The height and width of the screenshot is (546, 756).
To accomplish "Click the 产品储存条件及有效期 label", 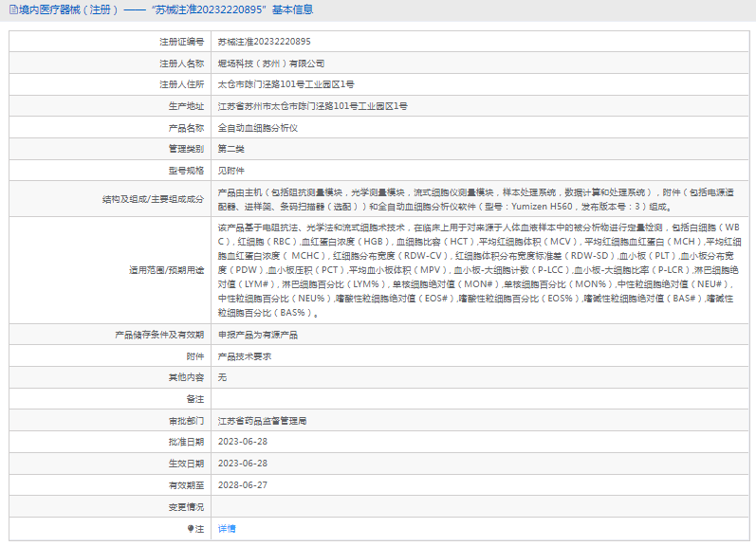I will (159, 335).
